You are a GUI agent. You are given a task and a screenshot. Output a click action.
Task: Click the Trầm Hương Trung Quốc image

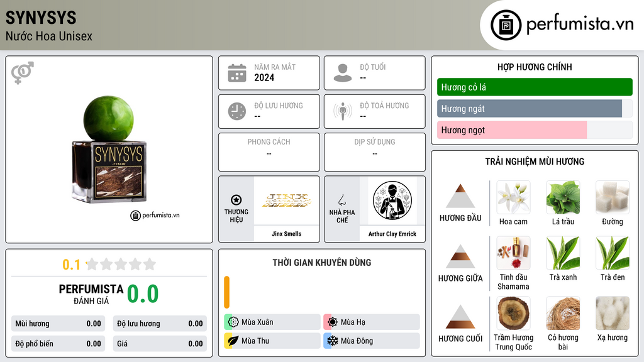513,313
